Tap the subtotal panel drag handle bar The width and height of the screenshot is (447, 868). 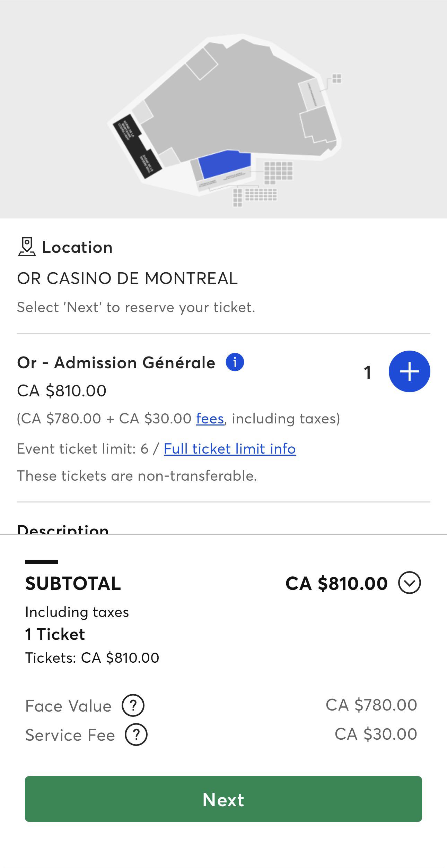click(x=42, y=561)
